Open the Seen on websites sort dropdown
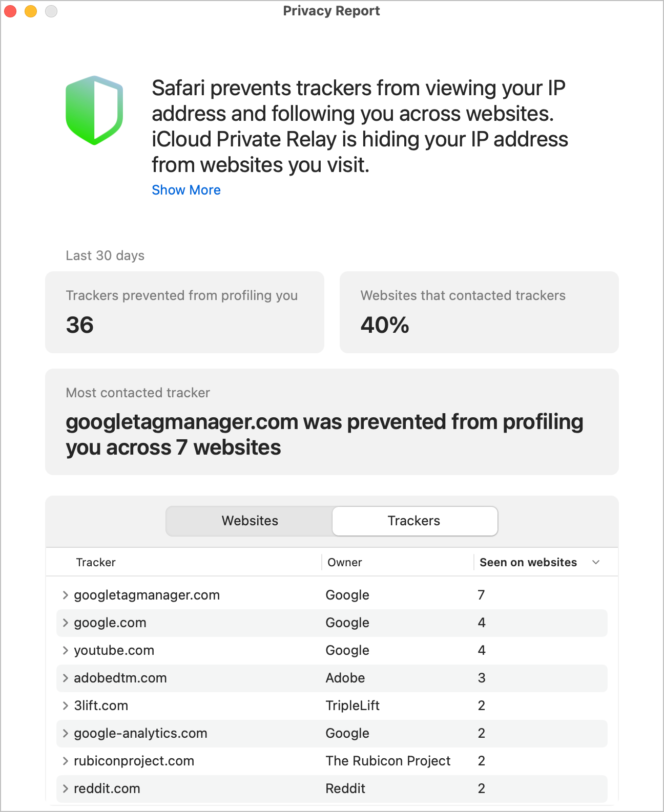 coord(596,562)
